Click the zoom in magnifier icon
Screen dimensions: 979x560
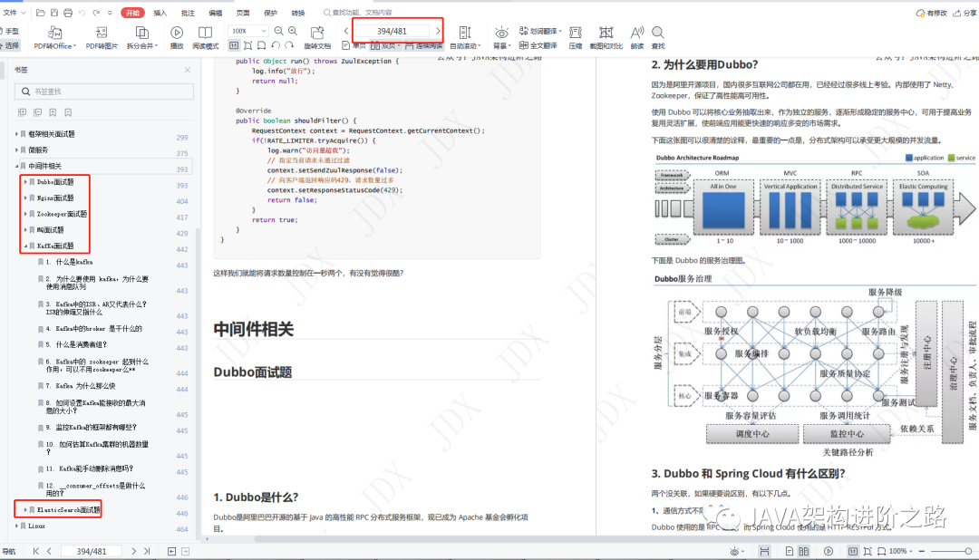[x=292, y=31]
